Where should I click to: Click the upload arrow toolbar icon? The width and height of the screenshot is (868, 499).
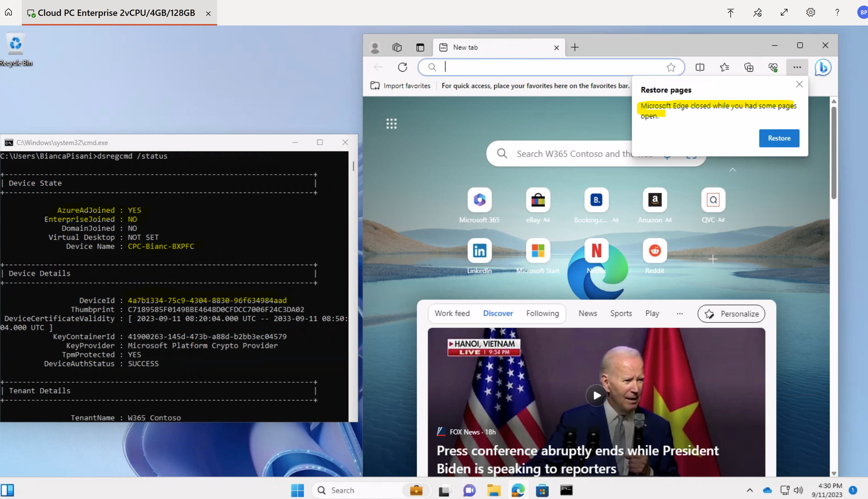(x=730, y=13)
